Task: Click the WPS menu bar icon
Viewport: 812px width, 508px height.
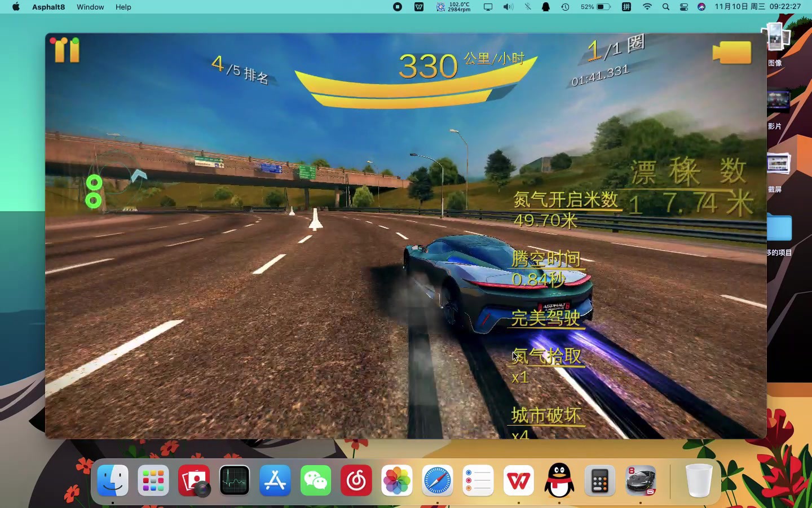Action: (x=419, y=7)
